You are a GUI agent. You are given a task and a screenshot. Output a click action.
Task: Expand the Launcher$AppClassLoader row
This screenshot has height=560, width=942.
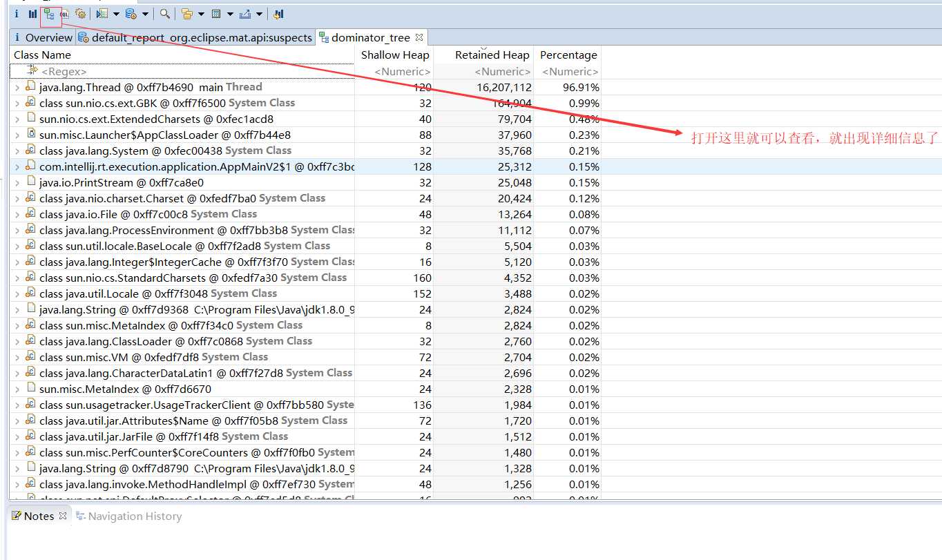coord(17,135)
